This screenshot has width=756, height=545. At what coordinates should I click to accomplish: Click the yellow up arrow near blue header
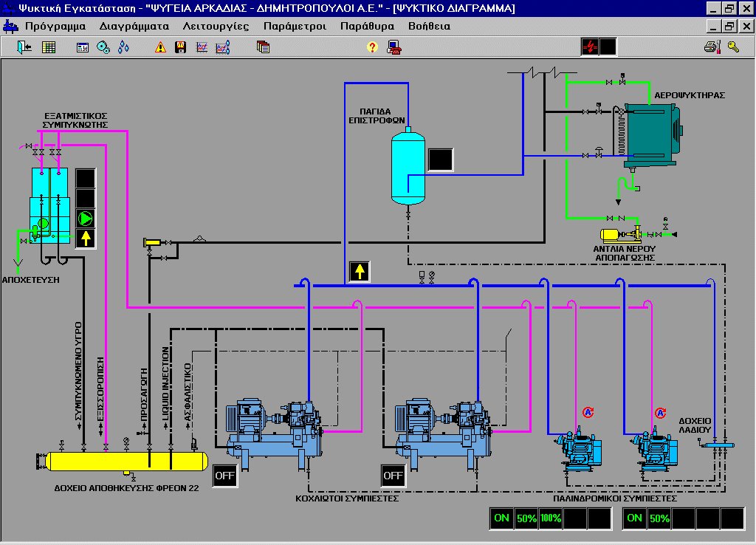(x=360, y=272)
